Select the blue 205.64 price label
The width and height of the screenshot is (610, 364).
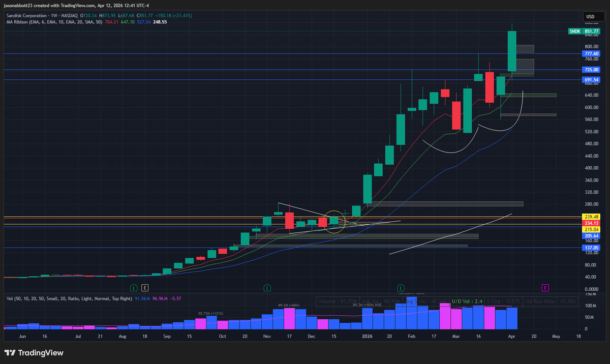pyautogui.click(x=591, y=236)
